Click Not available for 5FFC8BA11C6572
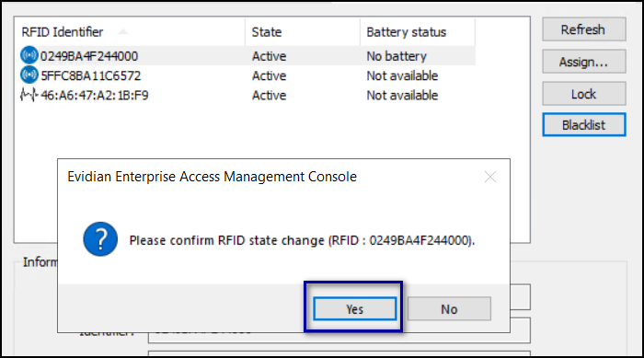 tap(402, 75)
